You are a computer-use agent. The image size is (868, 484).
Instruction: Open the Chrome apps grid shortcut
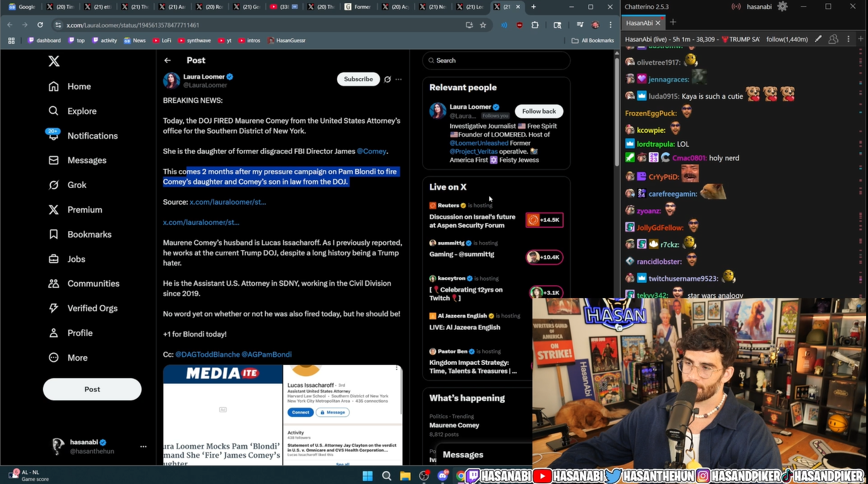11,40
